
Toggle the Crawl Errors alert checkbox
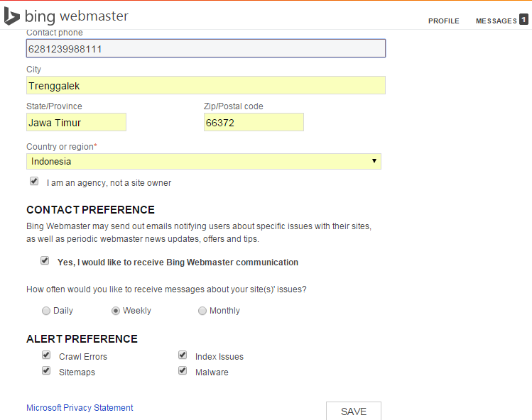[46, 355]
